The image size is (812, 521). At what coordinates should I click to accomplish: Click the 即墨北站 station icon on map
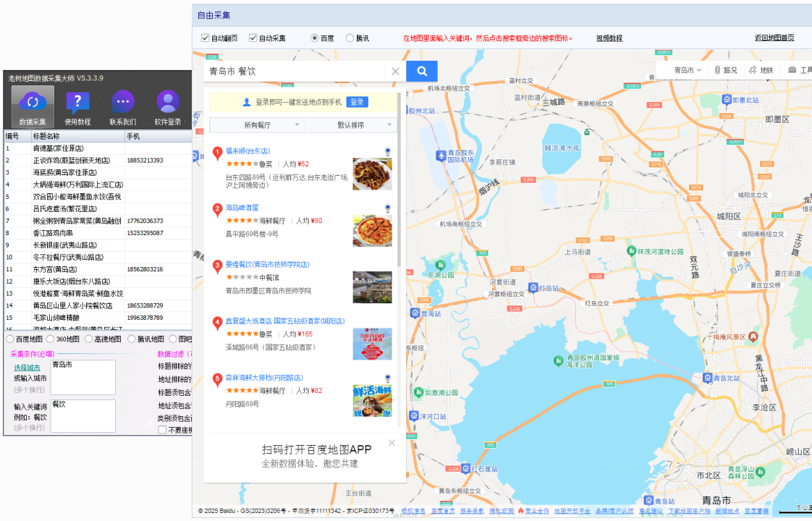pyautogui.click(x=727, y=99)
